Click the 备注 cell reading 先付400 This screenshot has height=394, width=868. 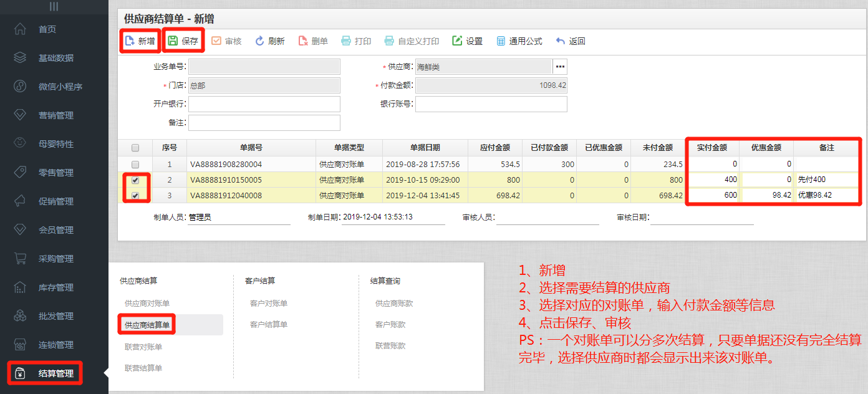click(827, 180)
